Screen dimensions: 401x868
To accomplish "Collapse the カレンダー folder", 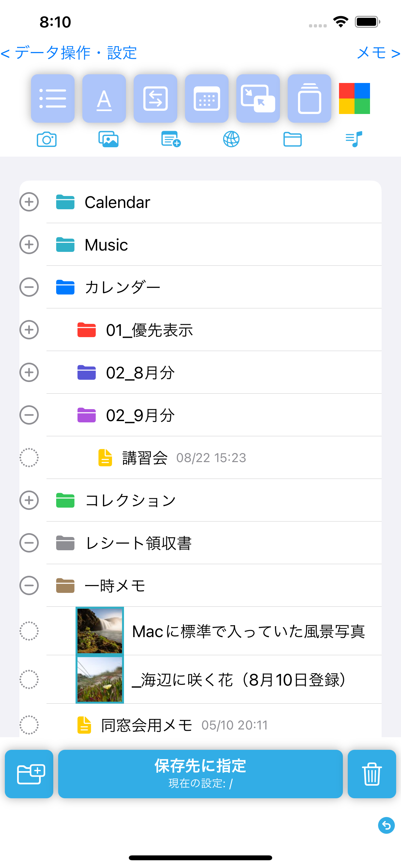I will [x=29, y=287].
